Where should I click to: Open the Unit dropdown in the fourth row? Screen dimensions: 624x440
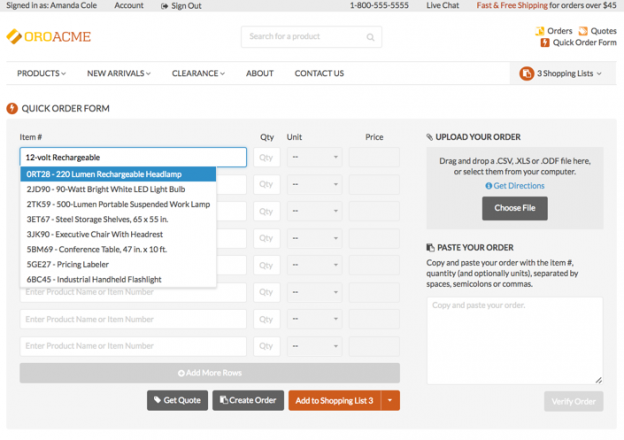tap(314, 238)
